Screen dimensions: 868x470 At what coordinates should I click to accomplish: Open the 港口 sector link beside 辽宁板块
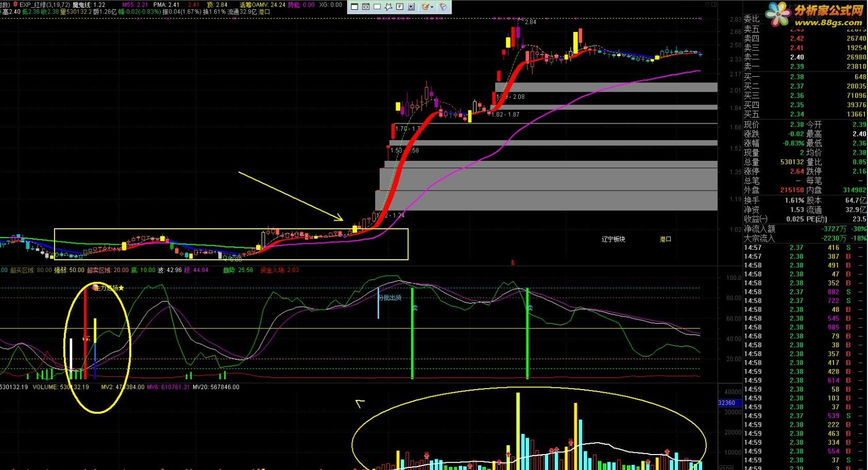click(x=666, y=239)
